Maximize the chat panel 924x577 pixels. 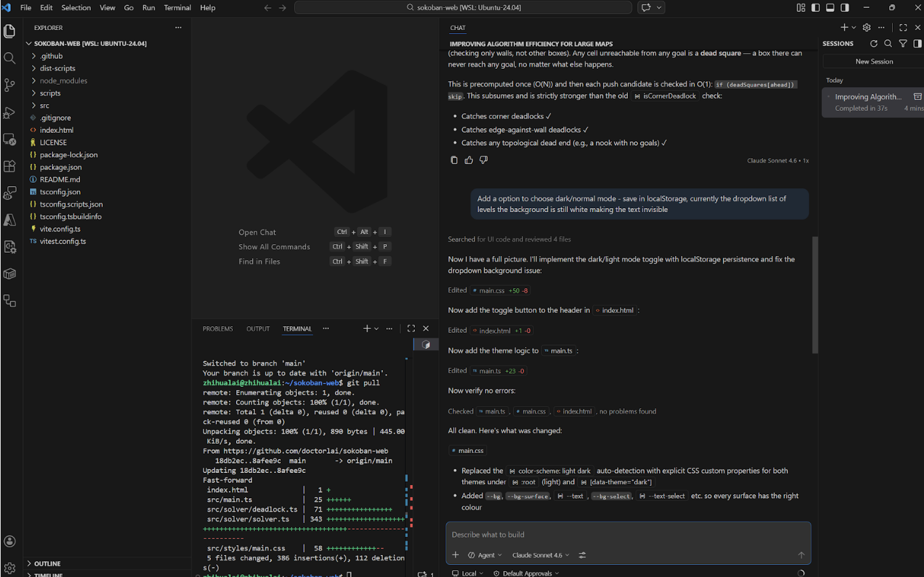coord(903,27)
